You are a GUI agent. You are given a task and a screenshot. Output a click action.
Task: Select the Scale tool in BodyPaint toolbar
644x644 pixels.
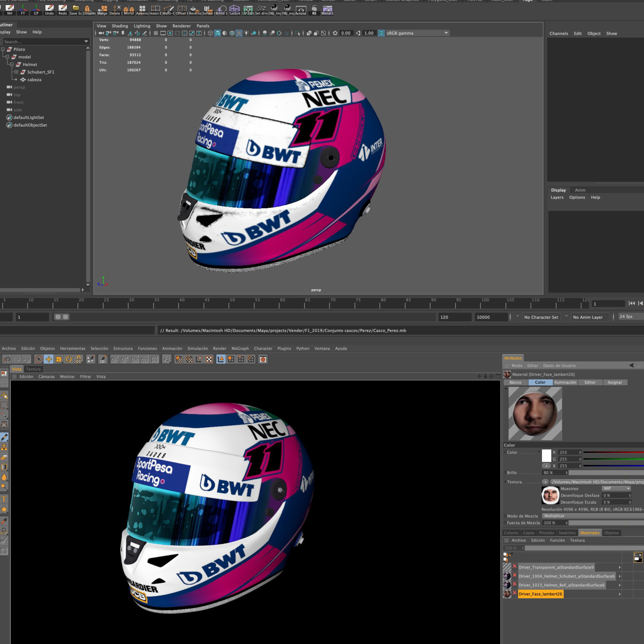coord(59,359)
